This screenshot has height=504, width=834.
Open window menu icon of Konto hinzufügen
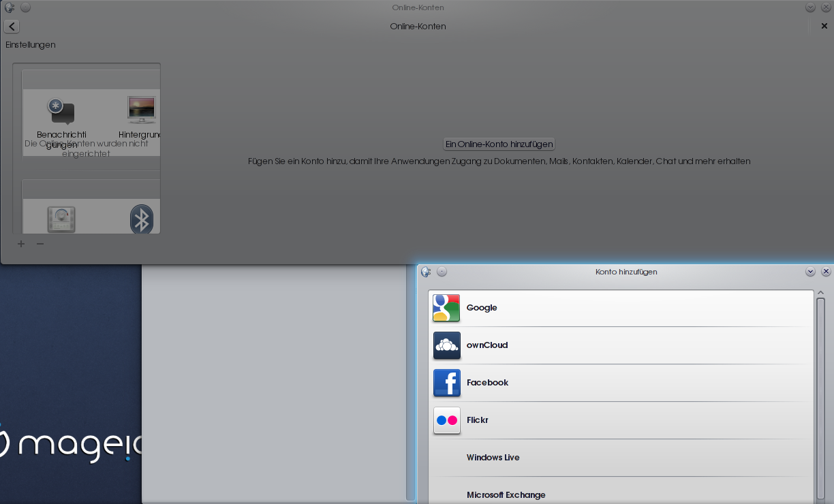426,272
